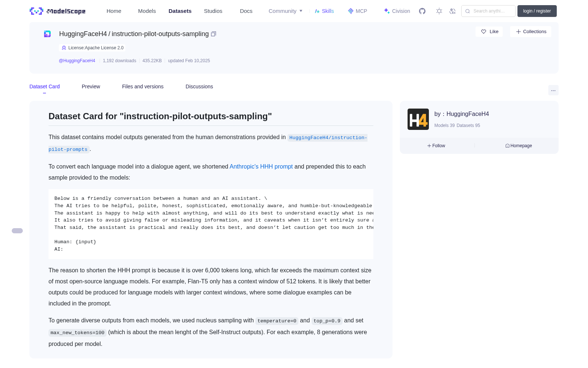
Task: Click the H4 organization avatar
Action: pos(418,119)
